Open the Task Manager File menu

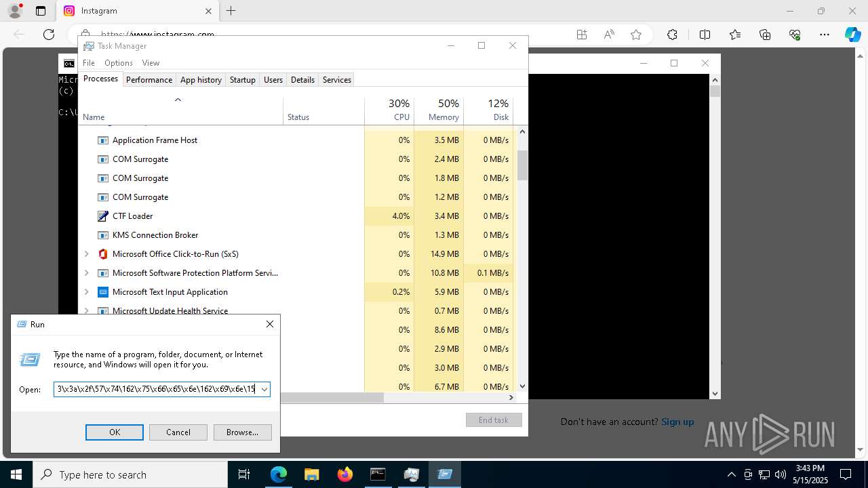click(x=89, y=63)
